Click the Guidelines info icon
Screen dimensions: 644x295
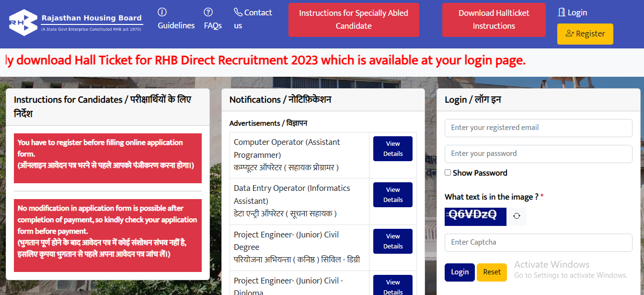162,12
